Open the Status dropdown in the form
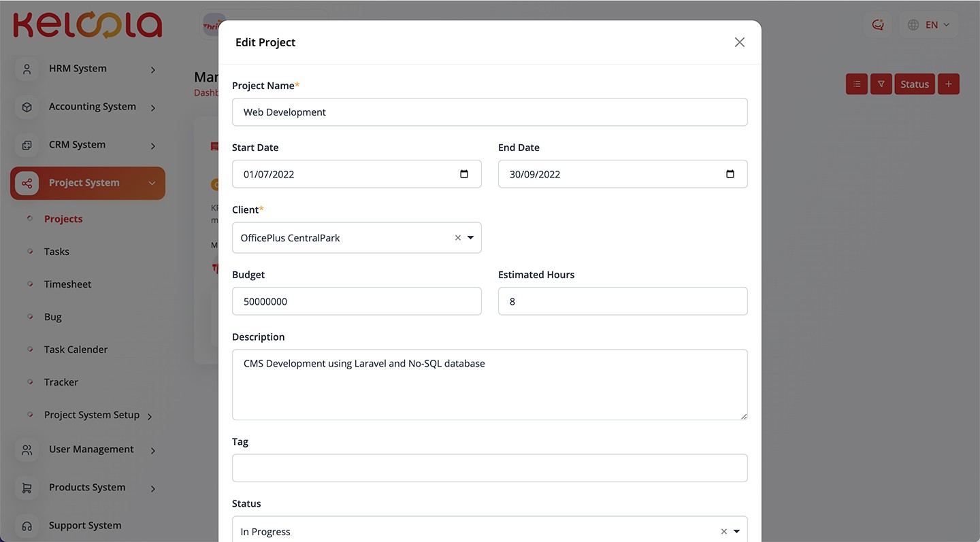 (736, 532)
